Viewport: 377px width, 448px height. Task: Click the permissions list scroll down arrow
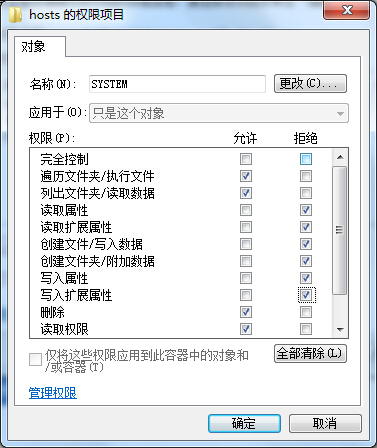340,330
